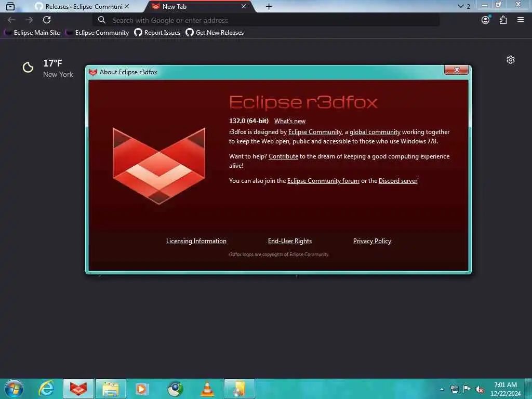Open Licensing Information
The width and height of the screenshot is (532, 399).
pyautogui.click(x=196, y=241)
